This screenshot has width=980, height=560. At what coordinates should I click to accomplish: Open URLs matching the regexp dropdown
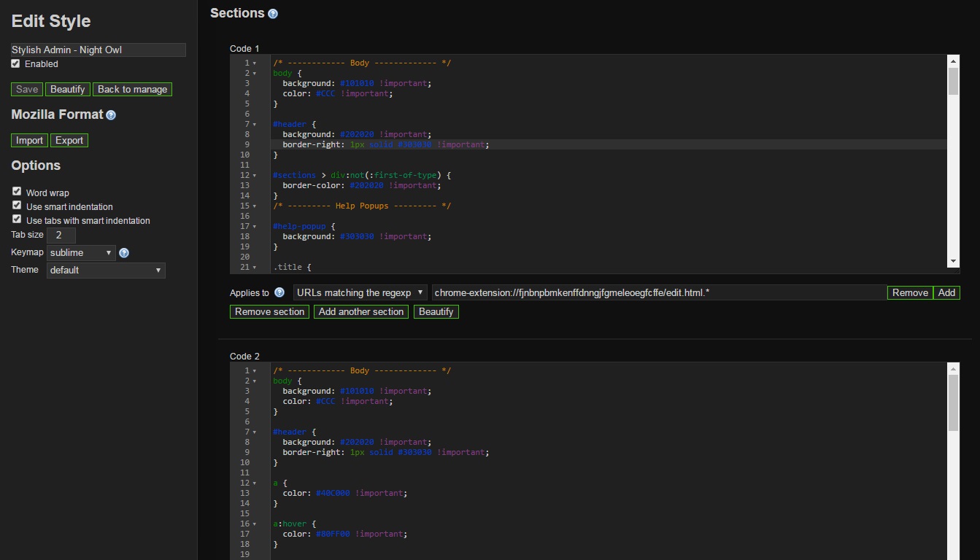click(x=360, y=293)
